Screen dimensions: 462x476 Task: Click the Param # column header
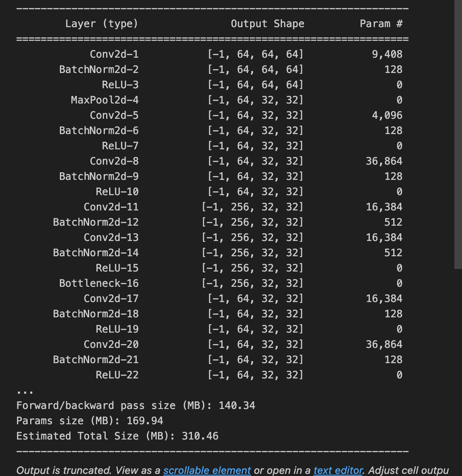pos(381,24)
